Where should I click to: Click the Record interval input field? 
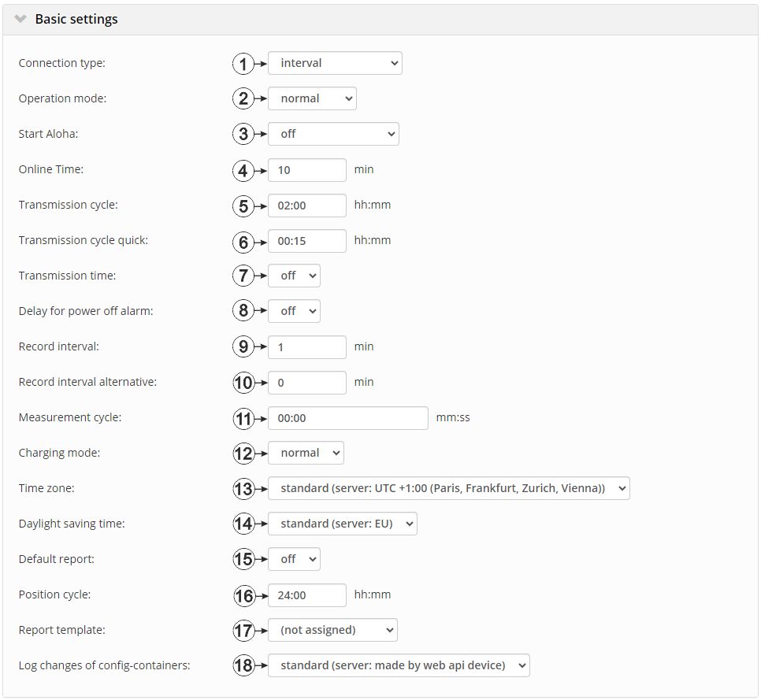coord(306,346)
